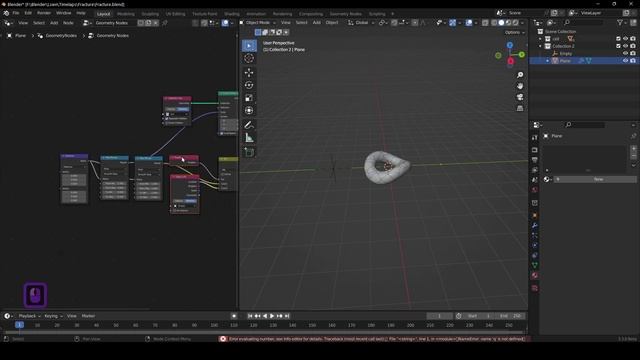The height and width of the screenshot is (360, 640).
Task: Expand Collection 2 tree arrow
Action: tap(540, 46)
